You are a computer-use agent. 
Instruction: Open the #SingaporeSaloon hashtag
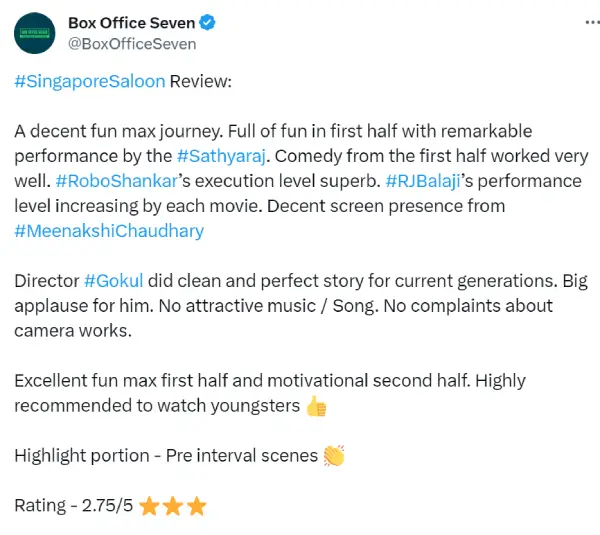[x=90, y=82]
